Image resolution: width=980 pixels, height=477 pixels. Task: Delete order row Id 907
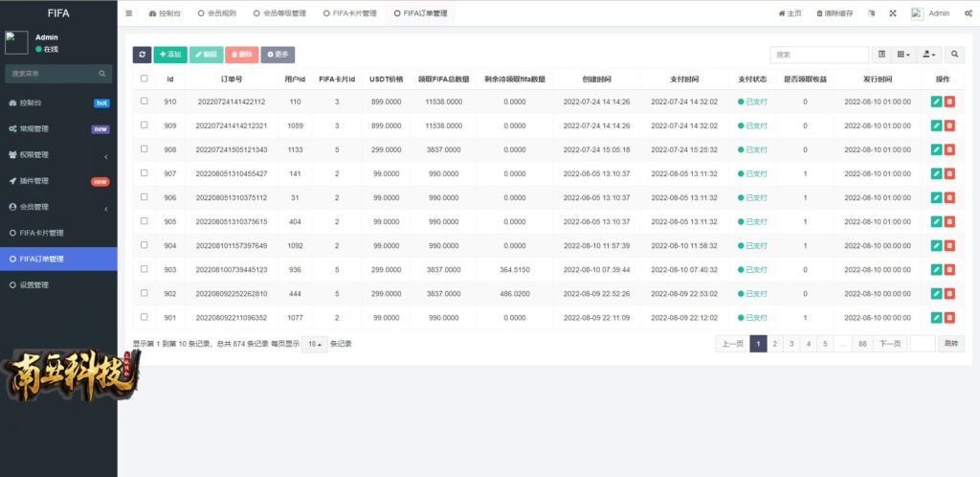pos(949,173)
